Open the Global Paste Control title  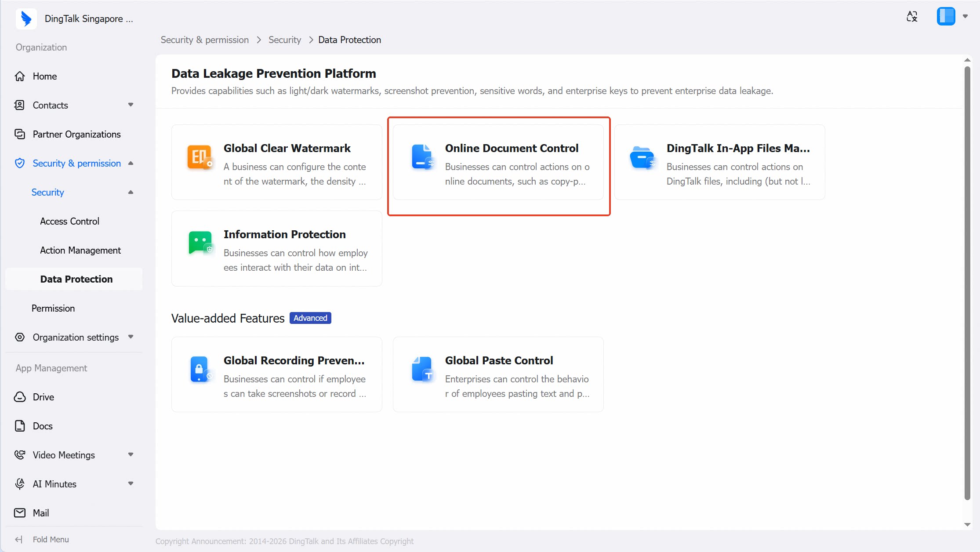coord(499,360)
